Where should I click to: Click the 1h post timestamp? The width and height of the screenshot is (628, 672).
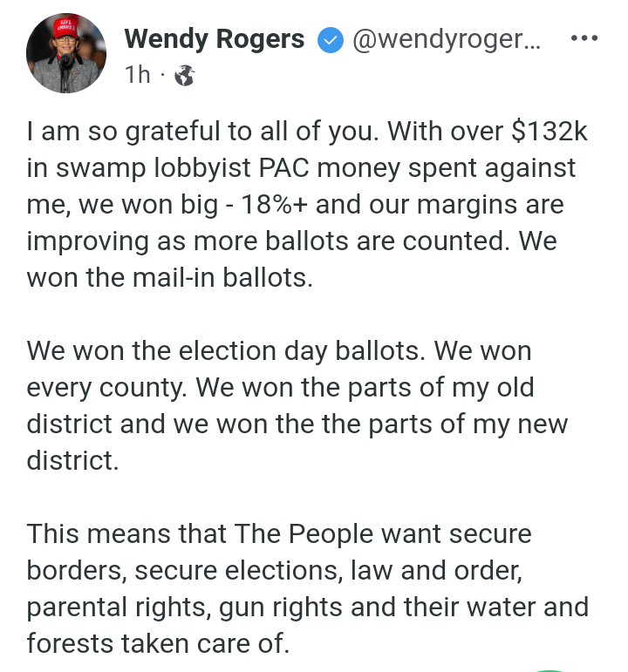pos(138,76)
